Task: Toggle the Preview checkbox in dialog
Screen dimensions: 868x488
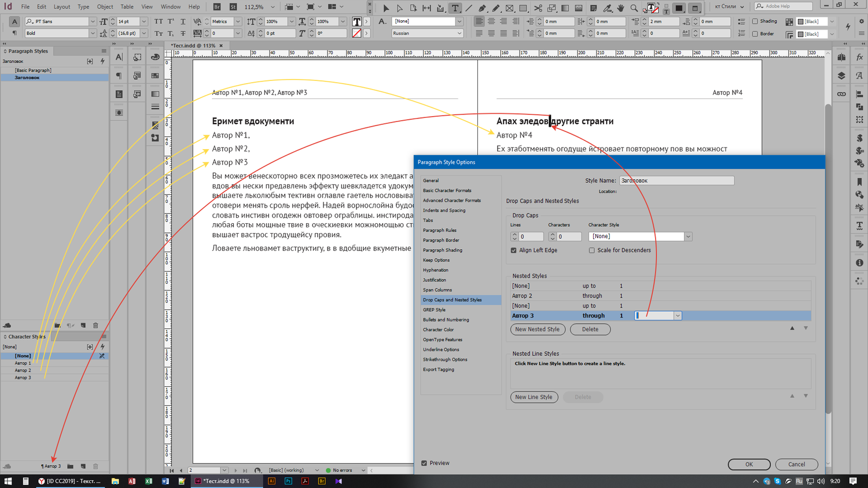Action: (425, 463)
